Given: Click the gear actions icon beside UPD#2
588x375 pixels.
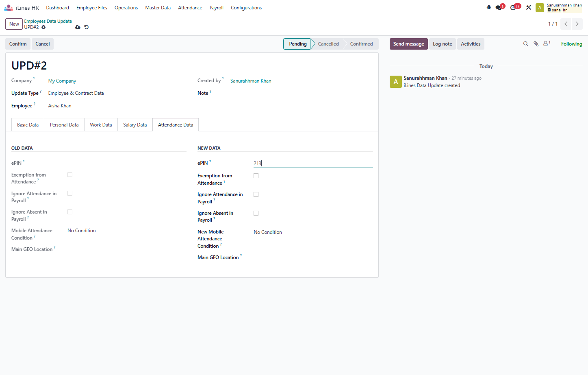Looking at the screenshot, I should pos(43,27).
